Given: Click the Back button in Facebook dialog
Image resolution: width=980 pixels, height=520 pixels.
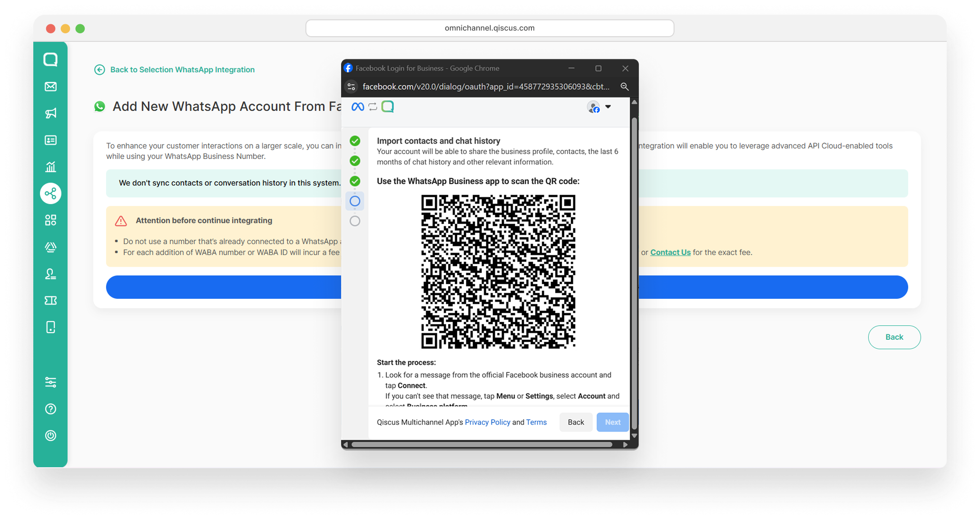Looking at the screenshot, I should [576, 422].
